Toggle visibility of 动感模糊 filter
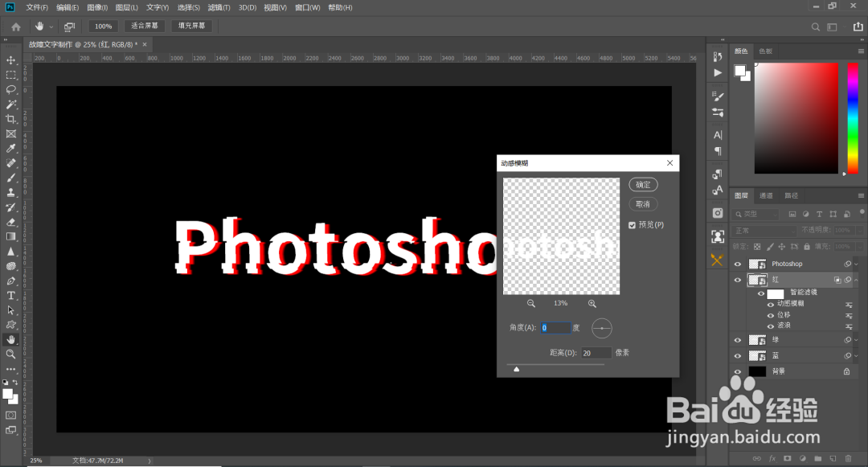Image resolution: width=868 pixels, height=467 pixels. pyautogui.click(x=771, y=305)
